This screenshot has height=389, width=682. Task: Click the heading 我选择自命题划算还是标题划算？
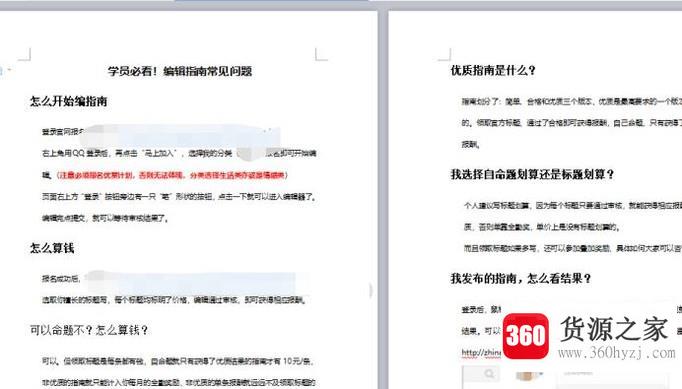[532, 174]
